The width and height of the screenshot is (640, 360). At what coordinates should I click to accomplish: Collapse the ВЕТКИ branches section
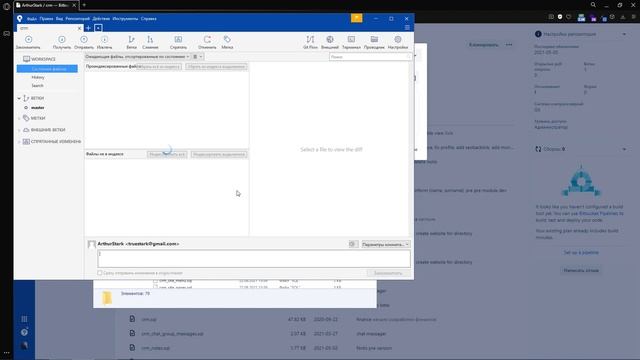tap(19, 98)
